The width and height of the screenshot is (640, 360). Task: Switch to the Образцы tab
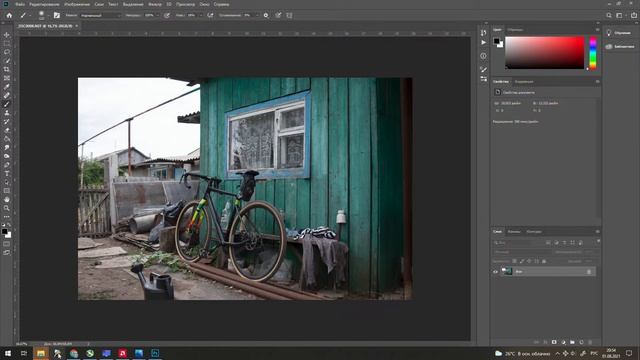(x=515, y=29)
